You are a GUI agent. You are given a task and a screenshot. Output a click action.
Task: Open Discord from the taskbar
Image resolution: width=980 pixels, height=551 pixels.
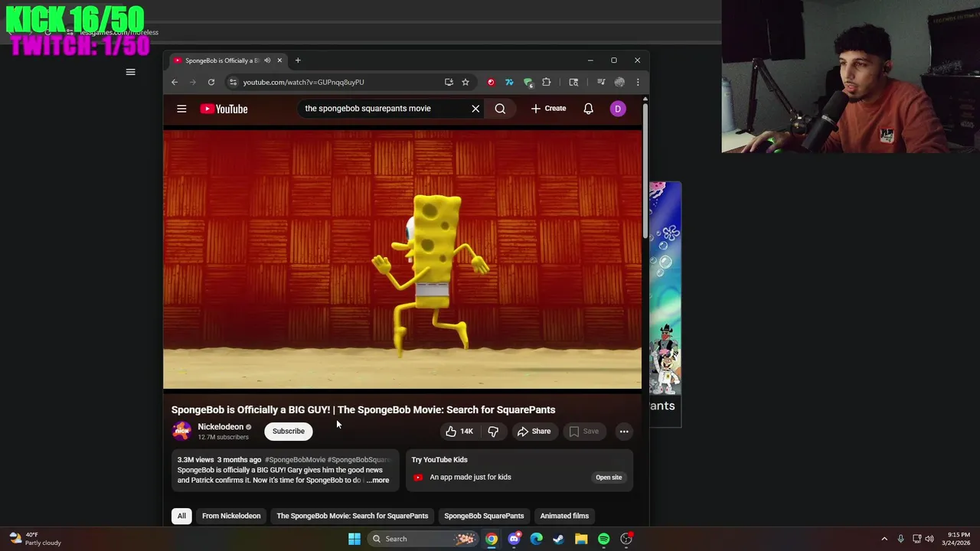(x=514, y=539)
